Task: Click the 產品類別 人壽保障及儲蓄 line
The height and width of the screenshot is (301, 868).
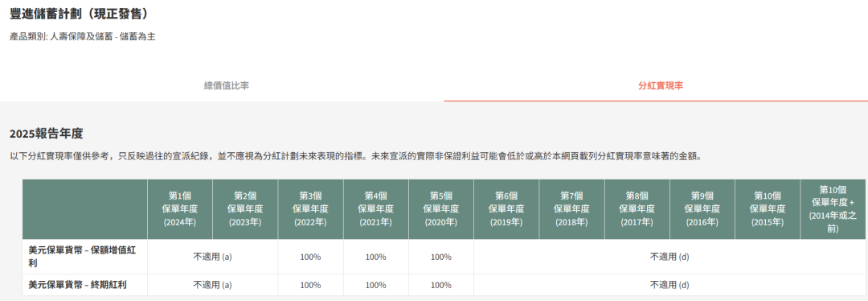Action: 82,37
